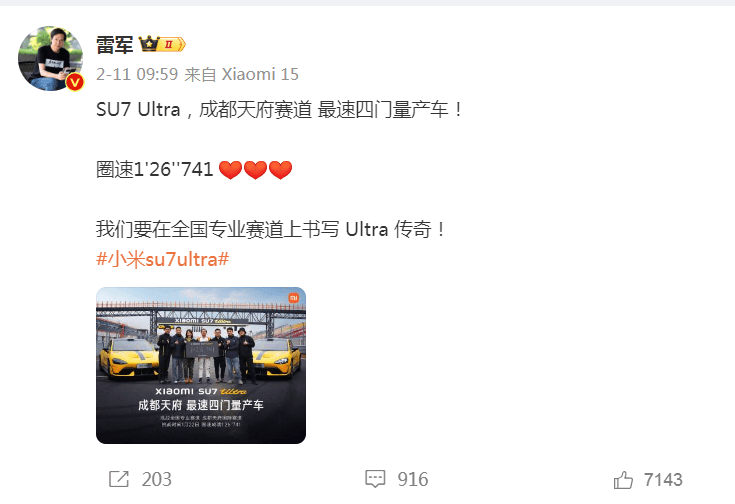Click the source text 来自 Xiaomi 15
Viewport: 735px width, 504px height.
241,74
